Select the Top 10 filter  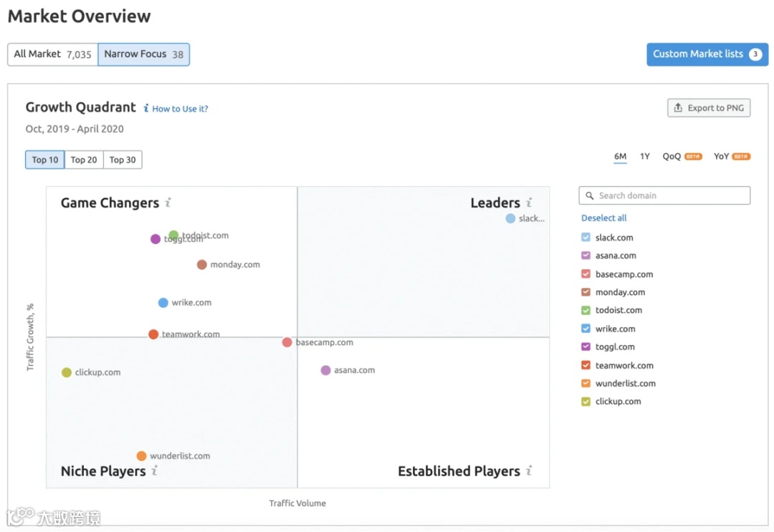click(x=45, y=160)
